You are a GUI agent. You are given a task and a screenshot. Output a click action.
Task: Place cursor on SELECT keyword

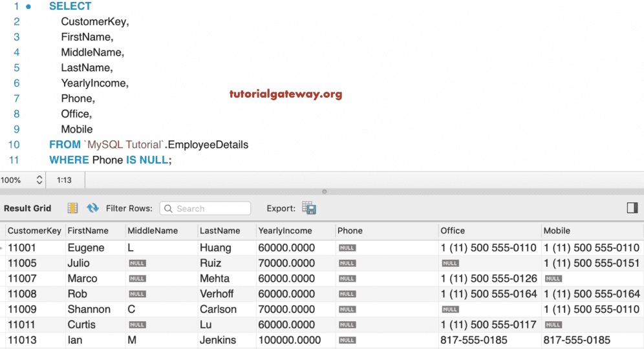click(70, 6)
